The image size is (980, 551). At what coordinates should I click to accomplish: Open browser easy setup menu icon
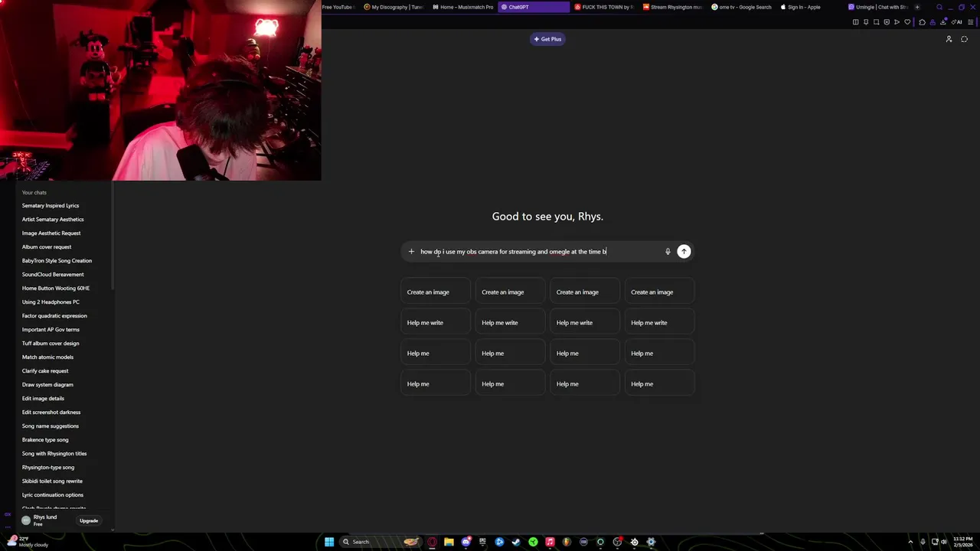[971, 22]
